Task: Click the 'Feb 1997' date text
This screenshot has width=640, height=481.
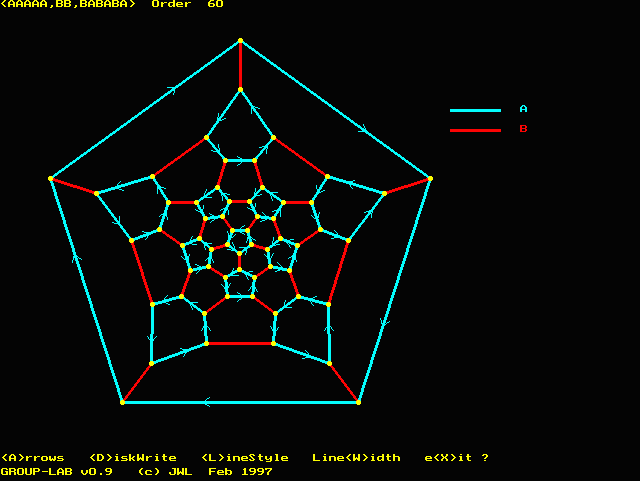Action: pyautogui.click(x=240, y=472)
